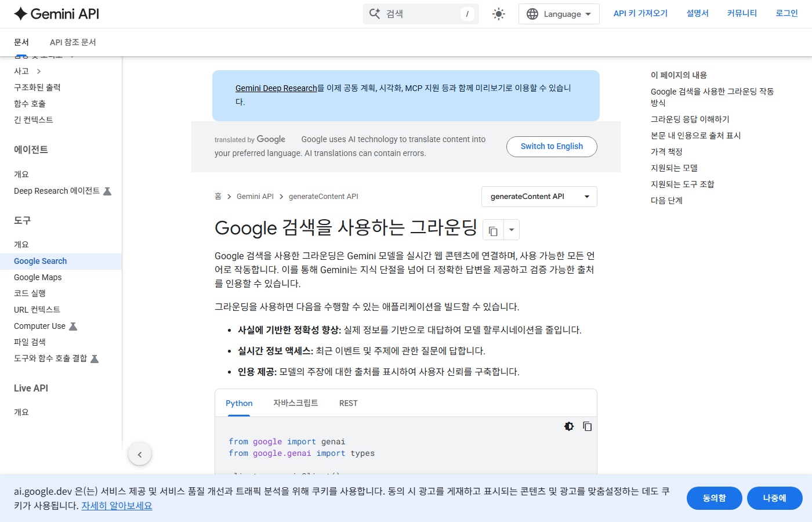Image resolution: width=812 pixels, height=522 pixels.
Task: Click flask icon next to 도구와 함수 호출 결합
Action: (x=95, y=358)
